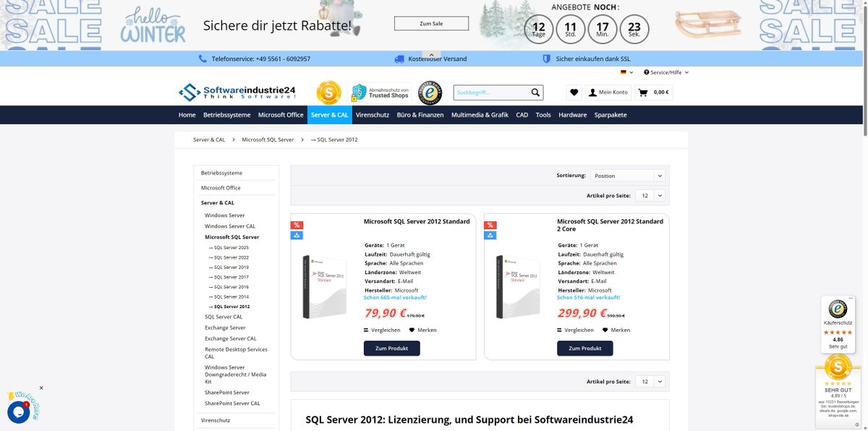The image size is (868, 431).
Task: Close the chat widget greeting
Action: pyautogui.click(x=41, y=388)
